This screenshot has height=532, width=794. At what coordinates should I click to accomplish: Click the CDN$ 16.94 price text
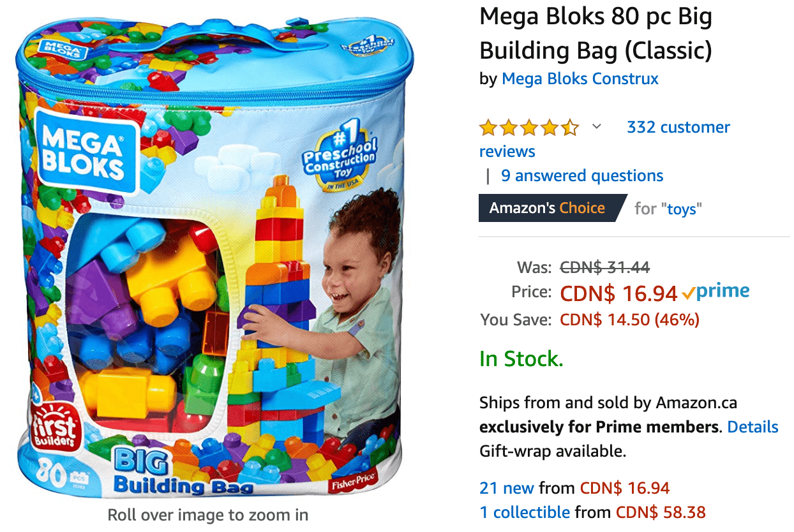click(618, 293)
